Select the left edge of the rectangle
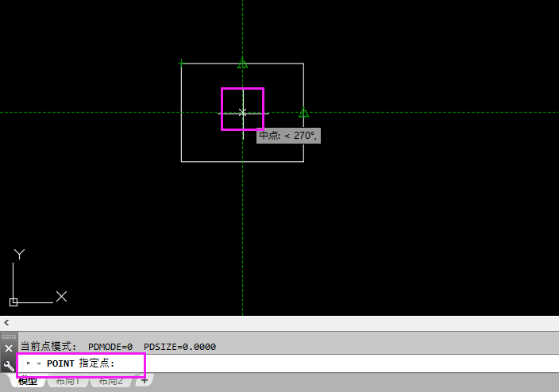 point(182,113)
